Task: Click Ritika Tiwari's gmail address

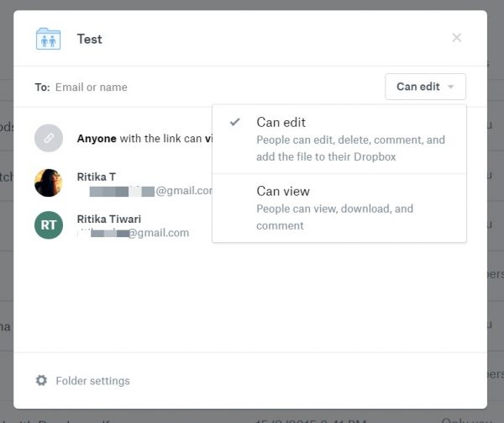Action: [133, 233]
